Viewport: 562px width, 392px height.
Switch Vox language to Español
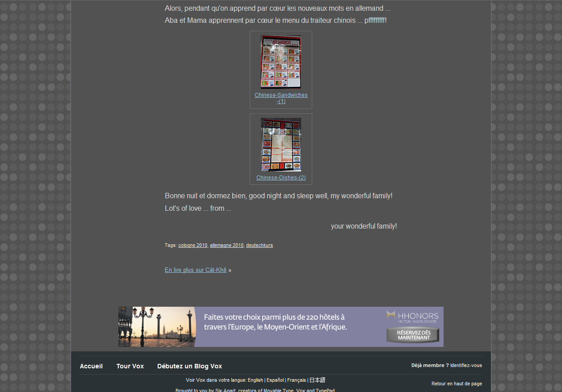275,380
